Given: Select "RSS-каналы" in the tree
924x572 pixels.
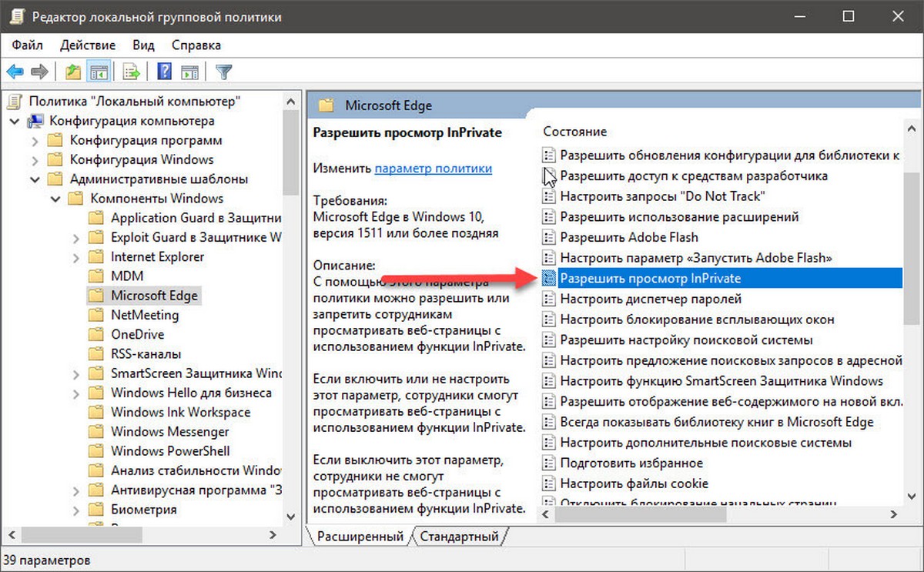Looking at the screenshot, I should [146, 354].
